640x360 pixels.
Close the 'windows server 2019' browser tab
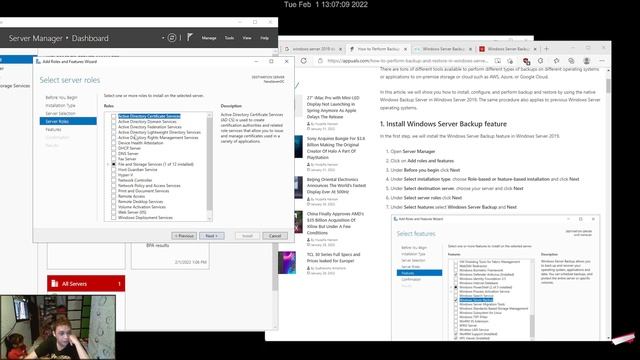tap(340, 49)
